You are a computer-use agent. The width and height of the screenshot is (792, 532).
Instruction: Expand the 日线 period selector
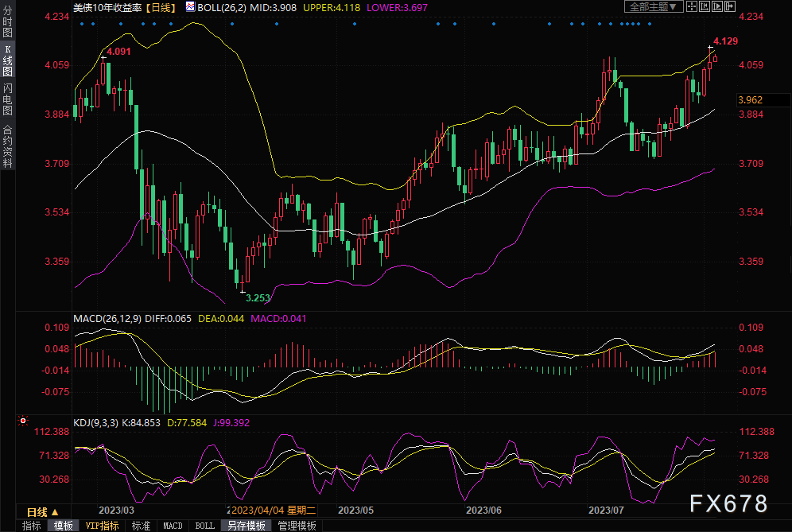pyautogui.click(x=42, y=511)
